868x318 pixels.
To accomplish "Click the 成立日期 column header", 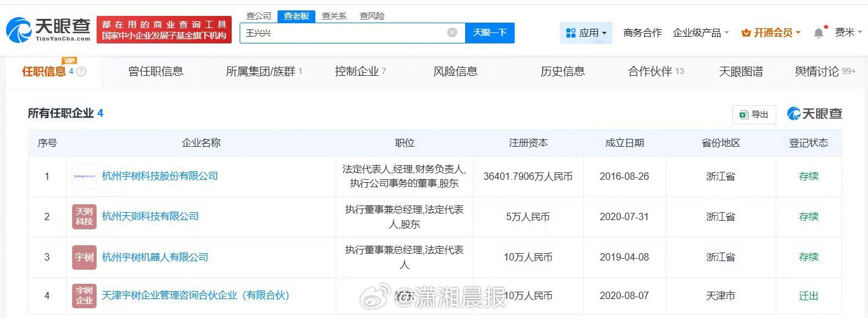I will pyautogui.click(x=625, y=143).
